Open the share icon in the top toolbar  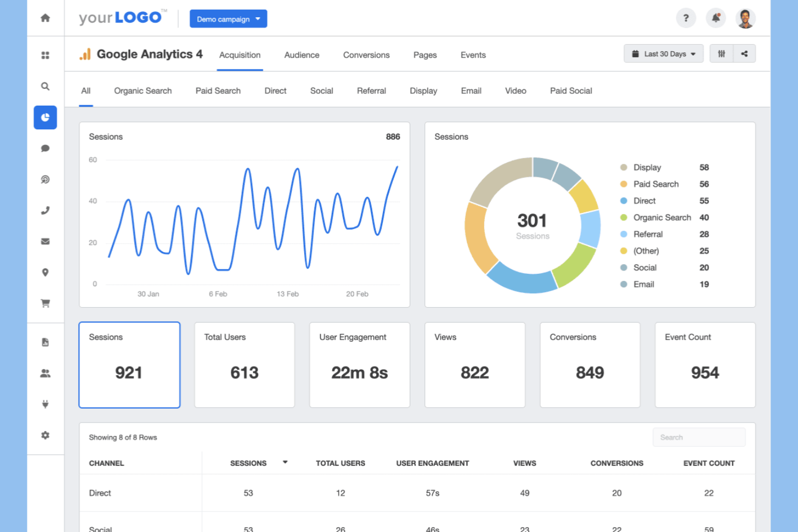tap(745, 53)
